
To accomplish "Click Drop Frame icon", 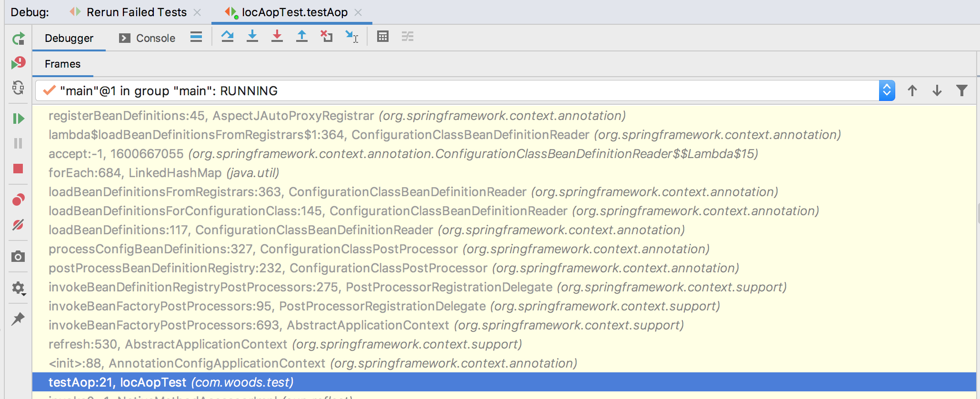I will [326, 37].
